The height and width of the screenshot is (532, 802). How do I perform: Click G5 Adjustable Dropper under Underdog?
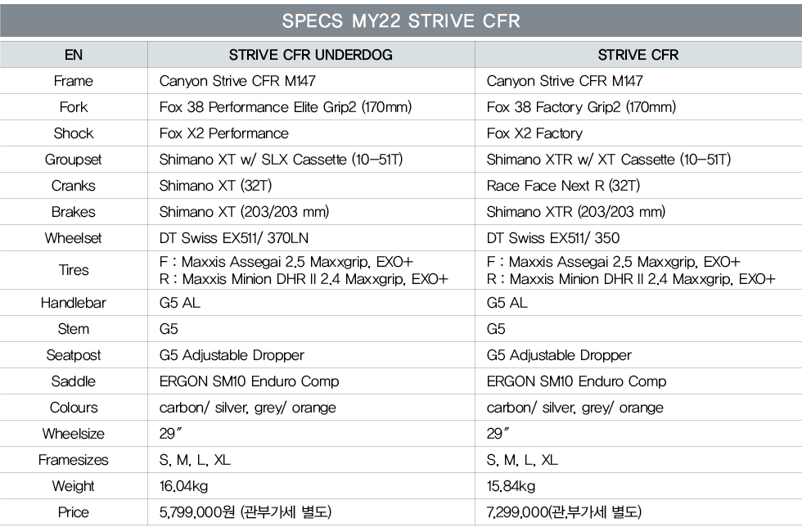coord(232,355)
